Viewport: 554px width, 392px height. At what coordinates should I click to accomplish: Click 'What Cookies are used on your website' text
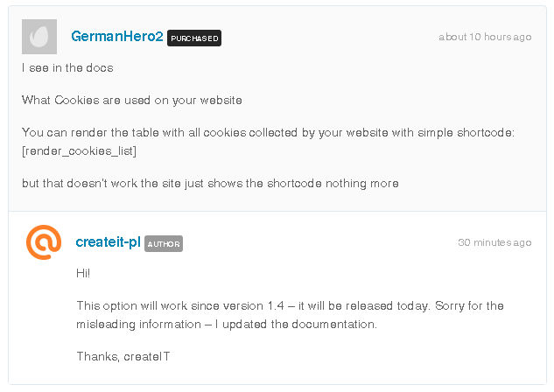pos(132,101)
